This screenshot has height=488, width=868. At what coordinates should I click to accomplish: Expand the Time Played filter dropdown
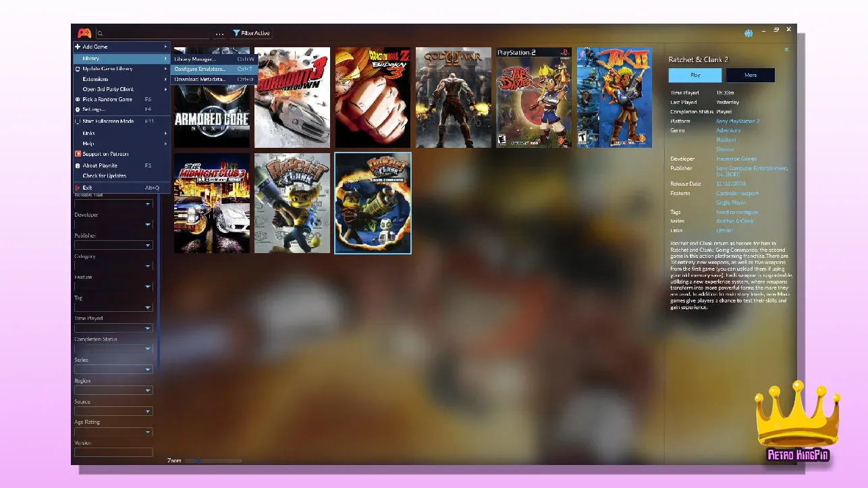[x=113, y=328]
